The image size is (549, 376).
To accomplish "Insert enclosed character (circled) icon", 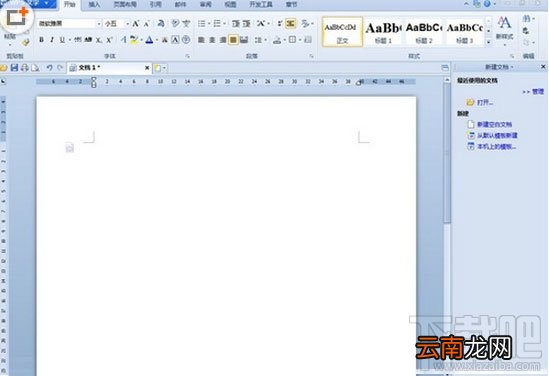I will tap(186, 40).
